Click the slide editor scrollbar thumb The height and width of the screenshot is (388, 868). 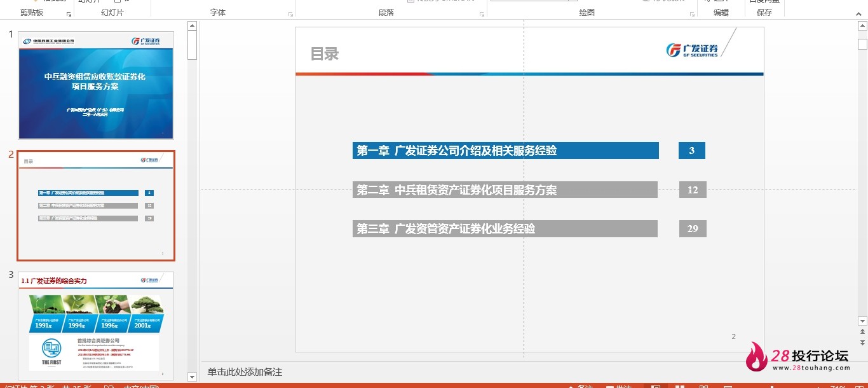point(862,44)
